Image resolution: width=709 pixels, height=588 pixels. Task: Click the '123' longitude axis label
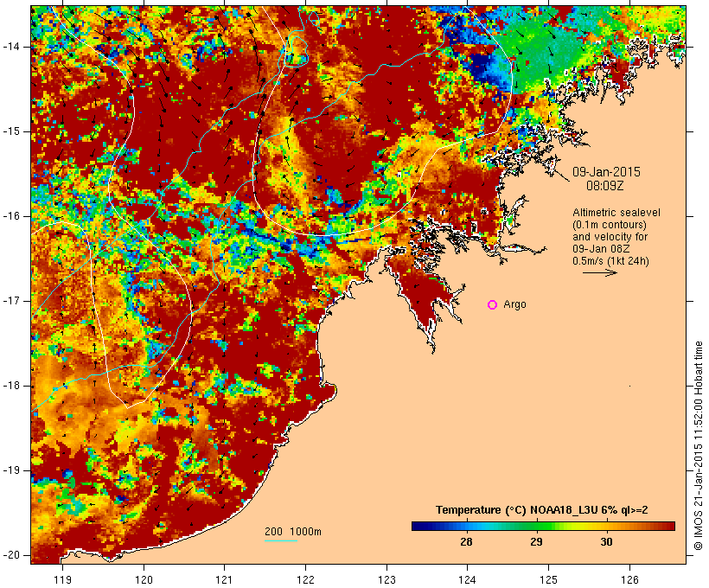tap(386, 579)
